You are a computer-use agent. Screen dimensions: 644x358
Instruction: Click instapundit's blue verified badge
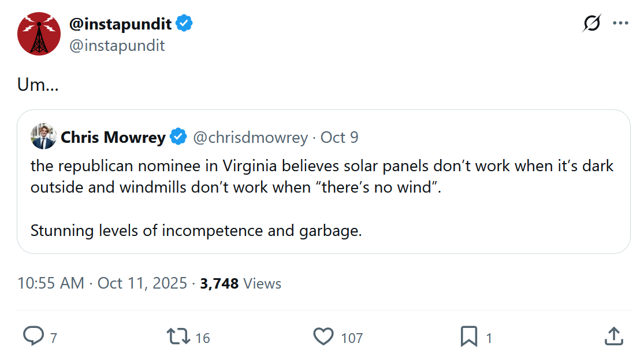[x=184, y=24]
